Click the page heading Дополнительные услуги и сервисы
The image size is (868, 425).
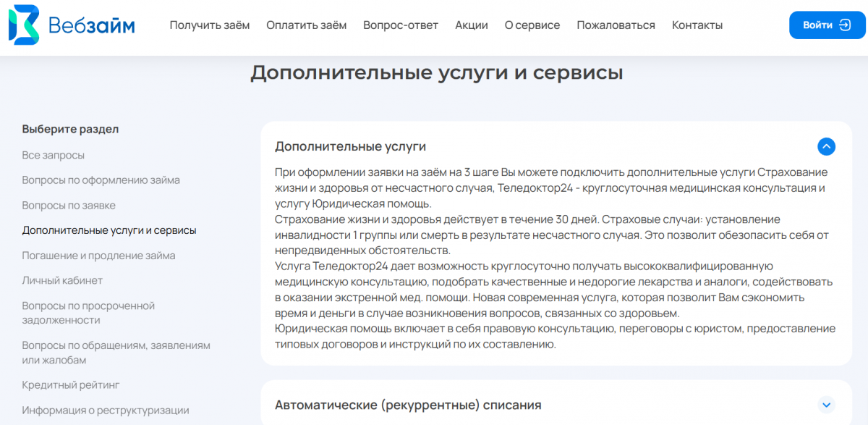[x=437, y=73]
